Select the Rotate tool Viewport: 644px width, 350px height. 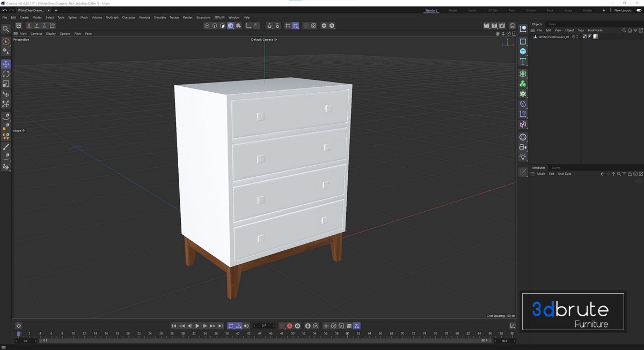[6, 74]
